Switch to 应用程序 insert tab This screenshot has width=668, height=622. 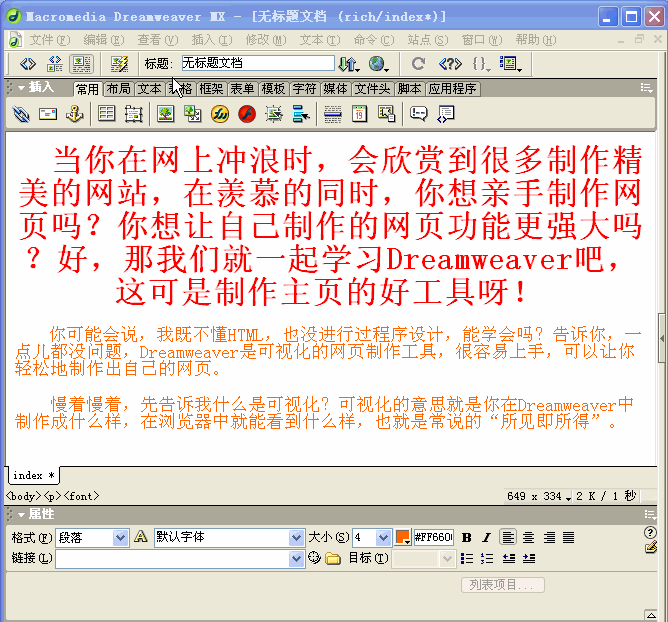click(452, 89)
